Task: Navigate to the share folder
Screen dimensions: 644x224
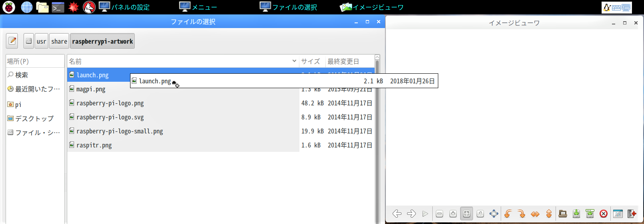Action: (x=59, y=41)
